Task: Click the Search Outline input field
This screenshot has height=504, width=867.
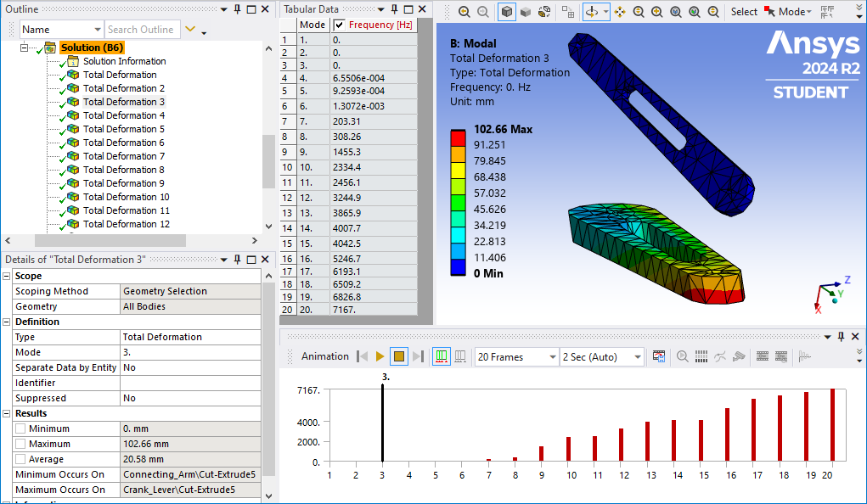Action: coord(143,30)
